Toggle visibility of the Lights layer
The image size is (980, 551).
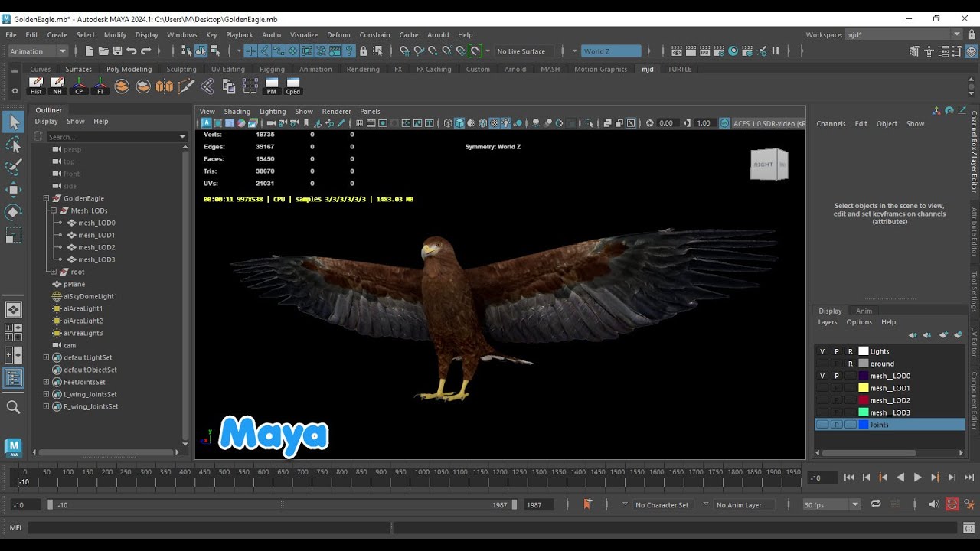[x=822, y=351]
